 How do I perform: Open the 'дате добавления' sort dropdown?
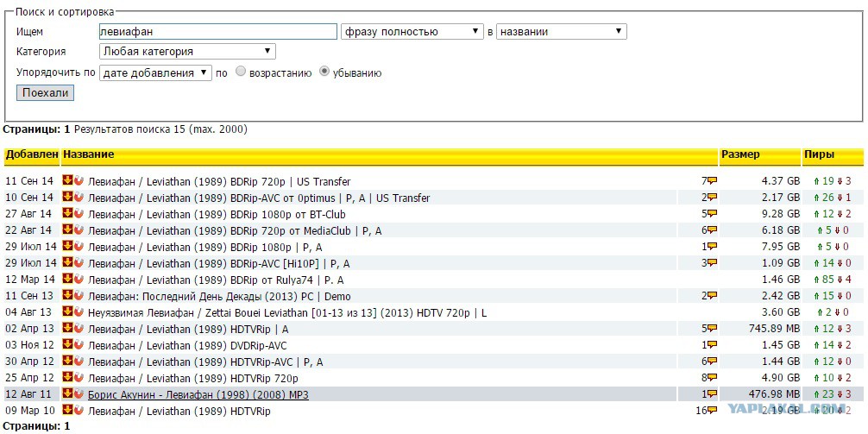[x=155, y=72]
